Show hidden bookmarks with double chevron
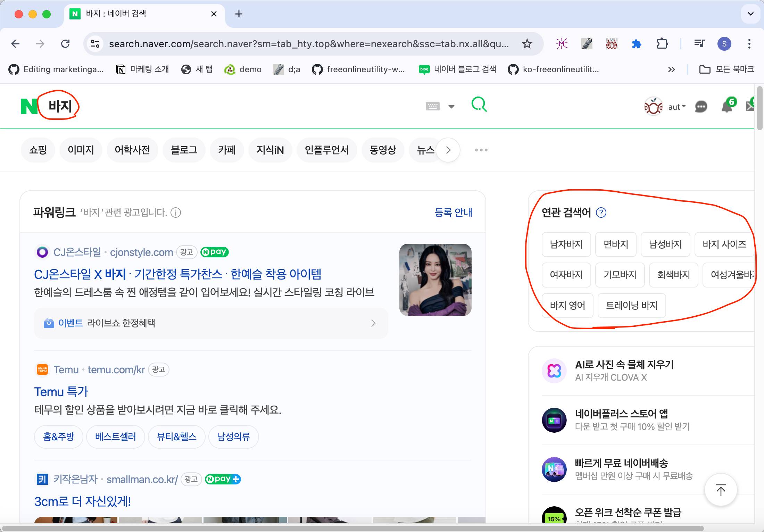This screenshot has height=532, width=764. (x=671, y=69)
